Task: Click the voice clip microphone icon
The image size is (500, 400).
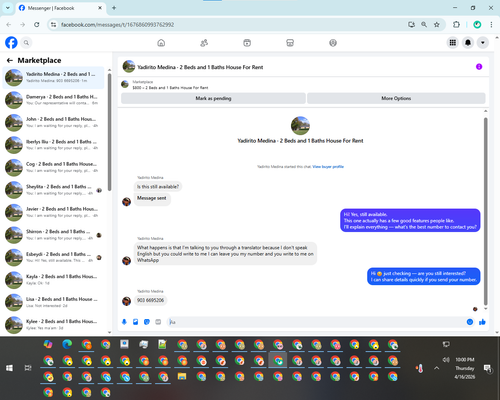Action: click(124, 322)
